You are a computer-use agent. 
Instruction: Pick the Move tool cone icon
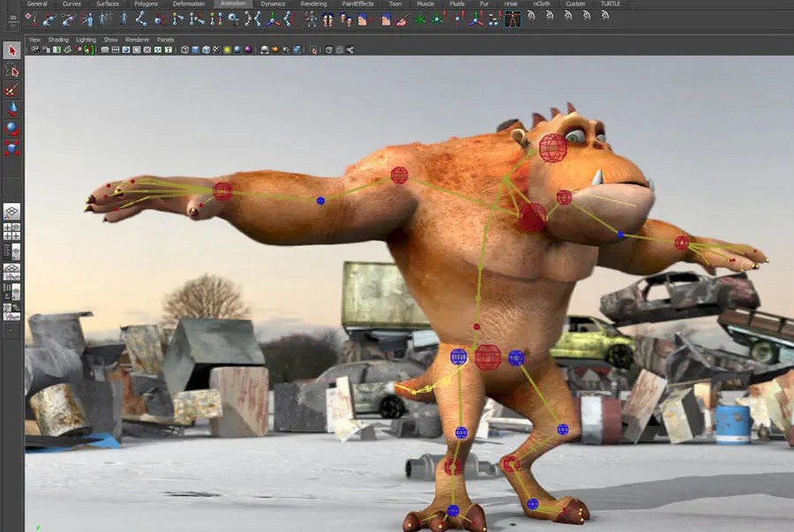coord(12,109)
